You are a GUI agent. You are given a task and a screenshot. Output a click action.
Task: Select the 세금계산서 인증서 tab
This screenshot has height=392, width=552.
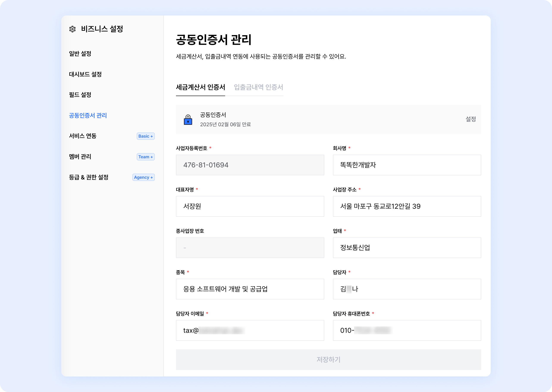coord(200,87)
